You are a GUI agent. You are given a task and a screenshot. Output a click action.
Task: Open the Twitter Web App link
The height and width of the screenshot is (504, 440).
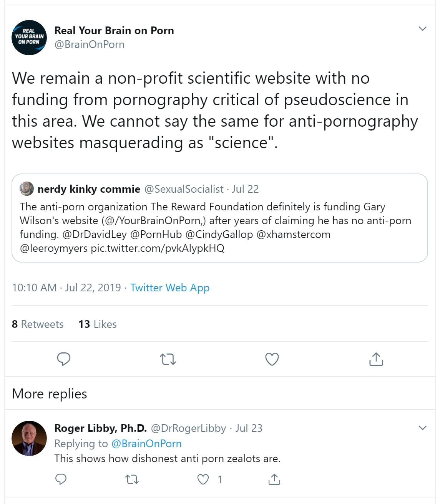click(x=170, y=288)
